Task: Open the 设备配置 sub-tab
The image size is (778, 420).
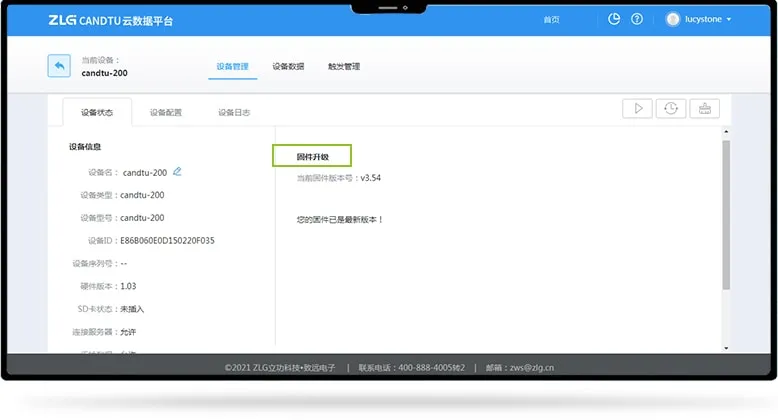Action: pos(166,113)
